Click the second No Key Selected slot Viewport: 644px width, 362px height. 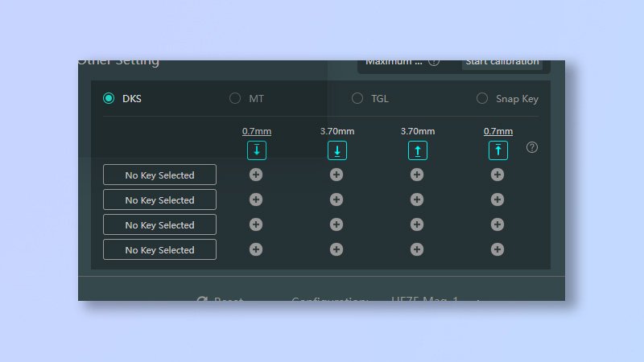coord(159,200)
